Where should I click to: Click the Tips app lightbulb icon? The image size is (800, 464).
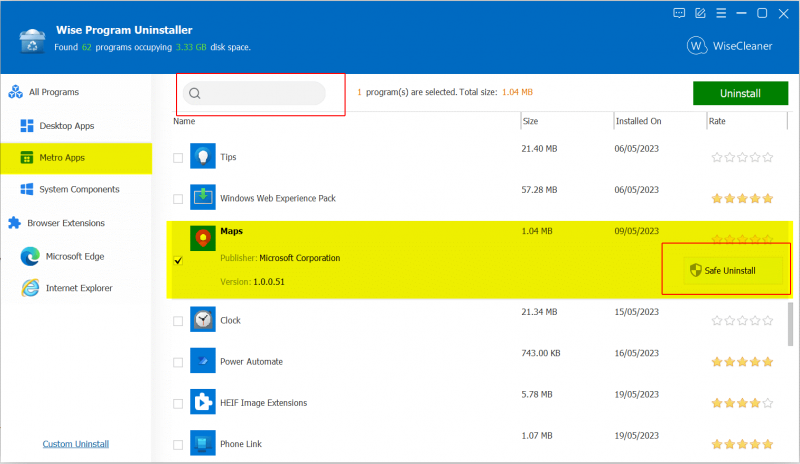pyautogui.click(x=203, y=156)
